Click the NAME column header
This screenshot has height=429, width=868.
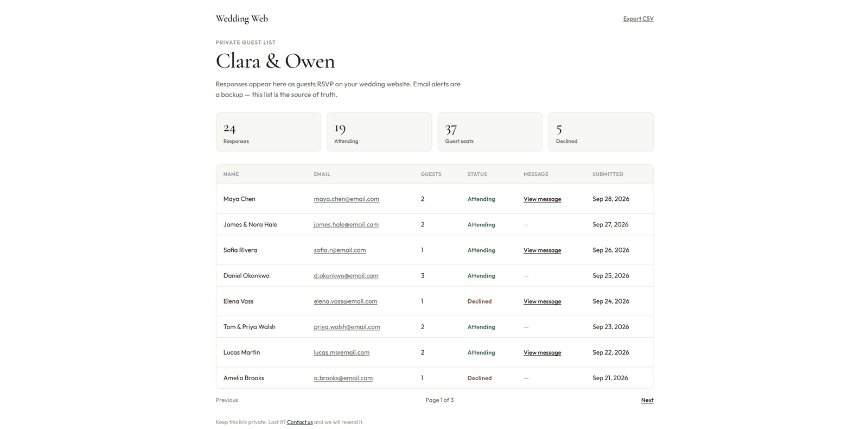click(231, 174)
